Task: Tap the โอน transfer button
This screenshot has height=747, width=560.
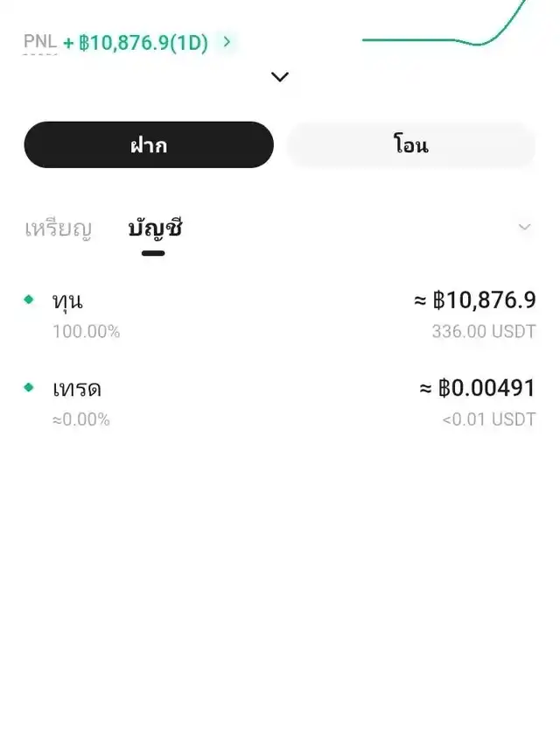Action: (410, 145)
